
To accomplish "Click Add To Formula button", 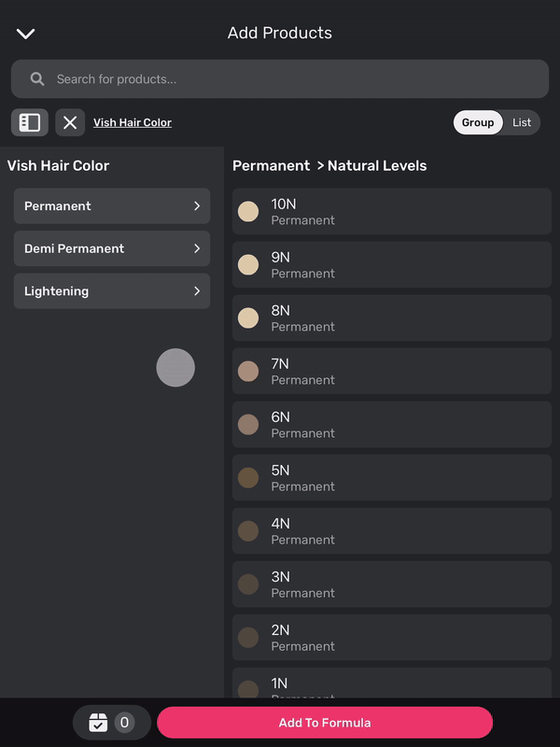I will [325, 723].
